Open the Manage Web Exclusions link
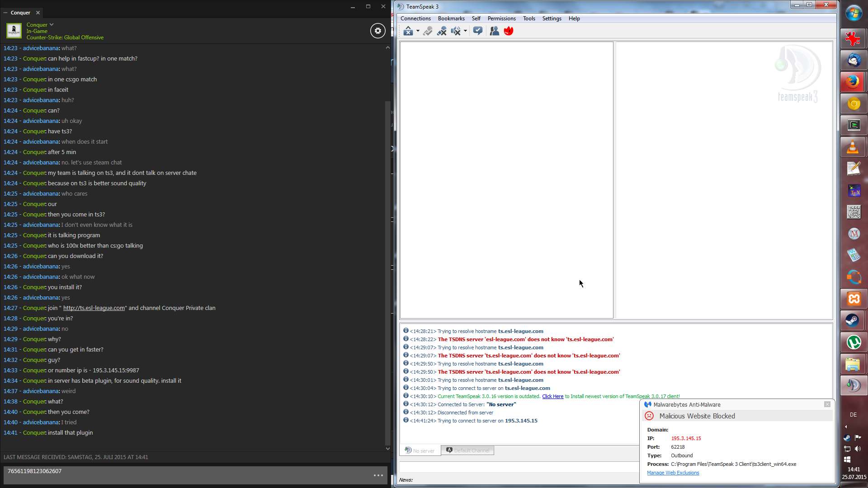The image size is (868, 488). coord(673,473)
